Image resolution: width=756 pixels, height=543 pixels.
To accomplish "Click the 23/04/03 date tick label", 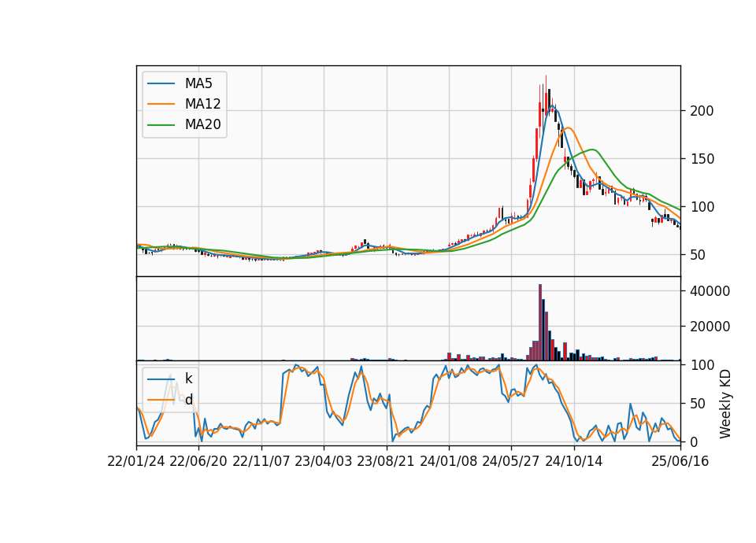I will [x=324, y=462].
